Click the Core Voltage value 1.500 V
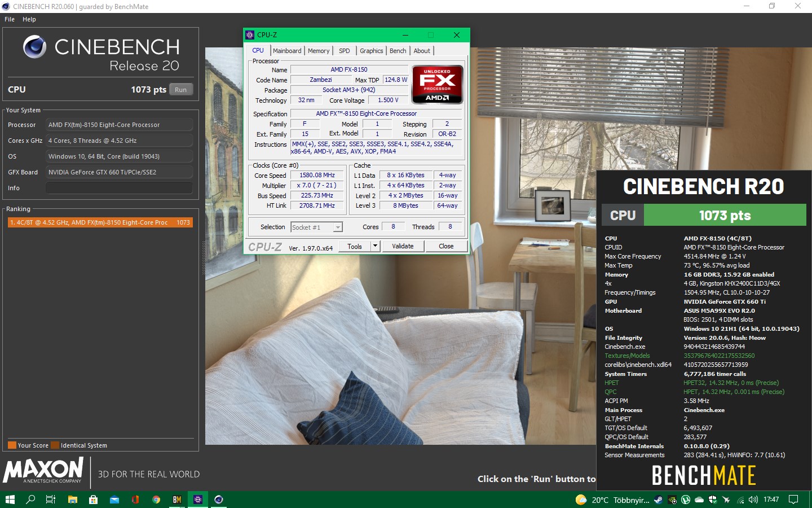 tap(388, 100)
